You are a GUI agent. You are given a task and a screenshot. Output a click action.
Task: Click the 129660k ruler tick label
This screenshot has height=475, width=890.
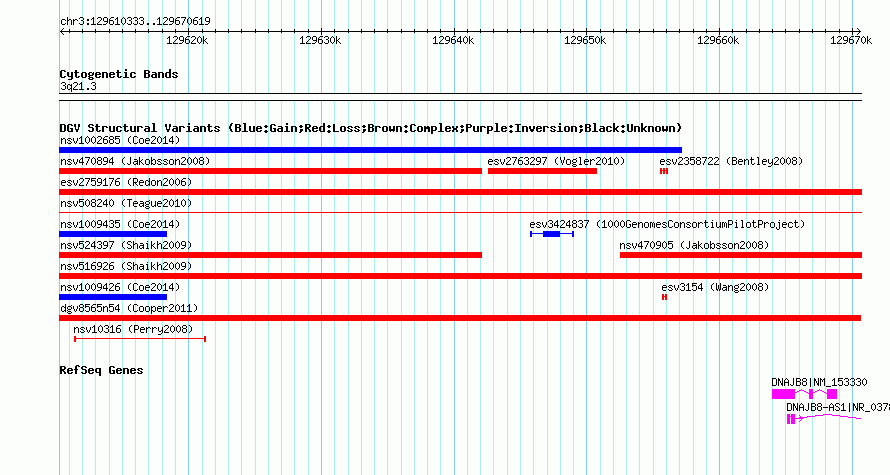pos(718,40)
